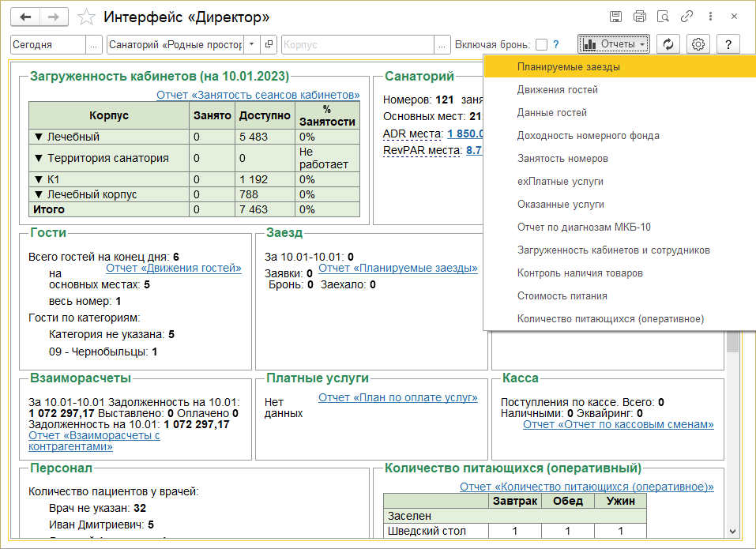756x549 pixels.
Task: Click the refresh arrows button
Action: click(668, 45)
